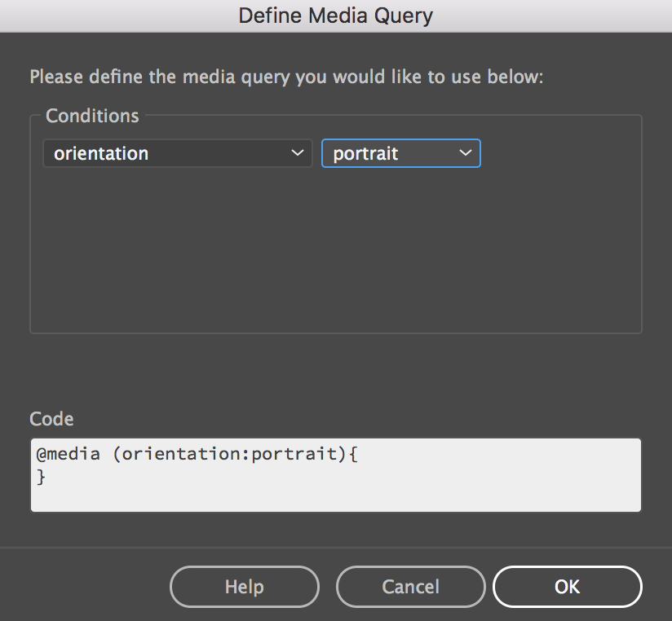
Task: Click the chevron arrow of portrait dropdown
Action: coord(466,153)
